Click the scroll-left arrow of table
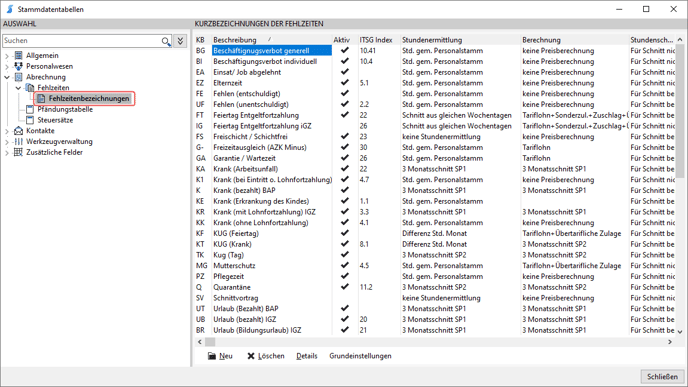This screenshot has height=387, width=688. (x=200, y=342)
